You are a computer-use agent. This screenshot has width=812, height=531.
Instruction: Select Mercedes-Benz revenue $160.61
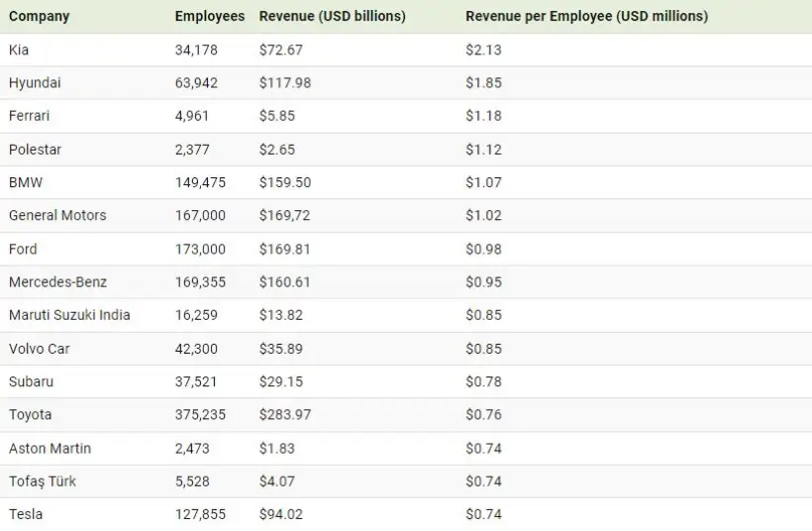pos(284,281)
